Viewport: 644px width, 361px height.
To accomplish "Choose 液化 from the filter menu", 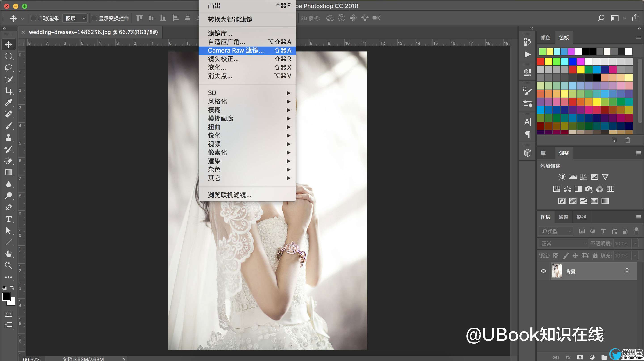I will coord(247,67).
